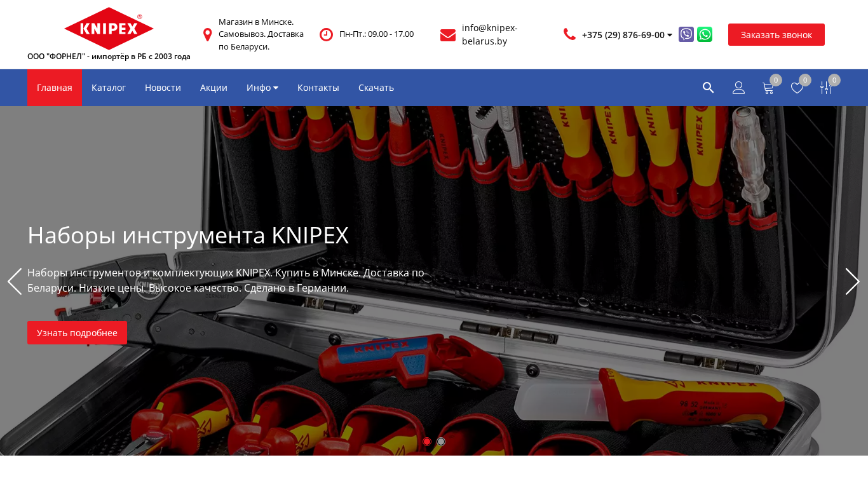
Task: Go to previous slide arrow
Action: [15, 281]
